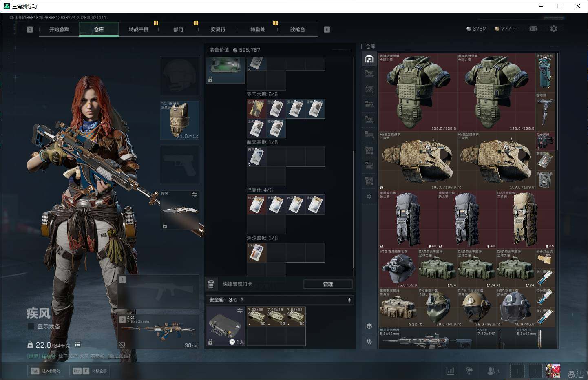Select the H70 night vision helmet
Image resolution: width=588 pixels, height=380 pixels.
tap(398, 268)
